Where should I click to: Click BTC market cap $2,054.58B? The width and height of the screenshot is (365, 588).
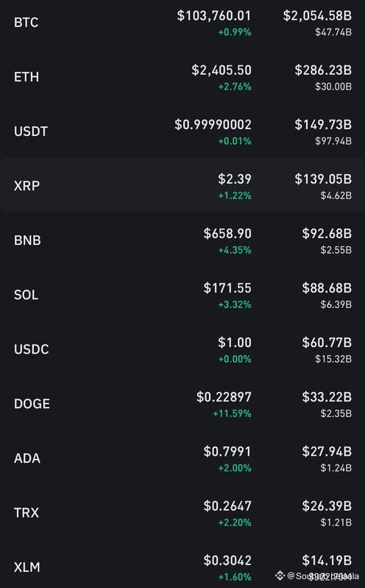[317, 16]
